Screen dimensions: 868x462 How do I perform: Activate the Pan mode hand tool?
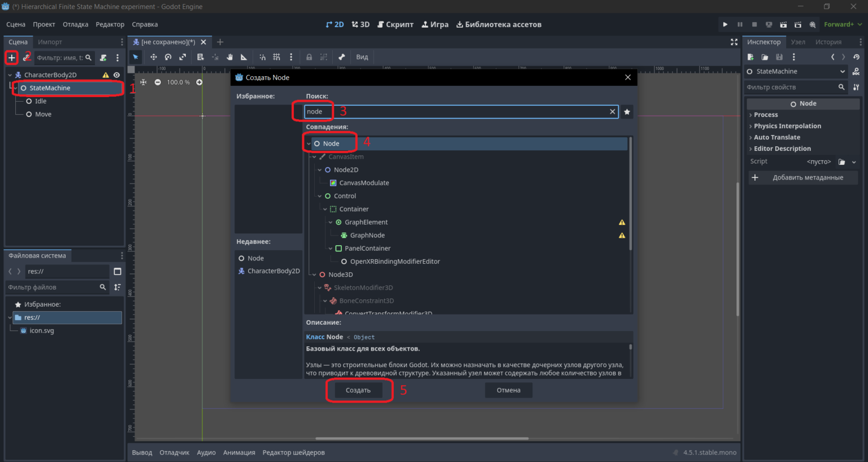[x=229, y=57]
